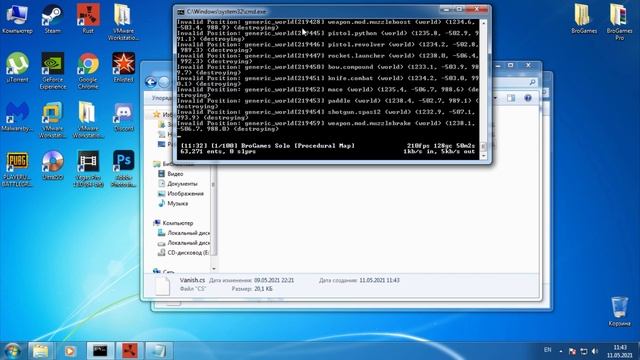Open File Explorer from the taskbar
This screenshot has height=360, width=640.
tap(40, 351)
